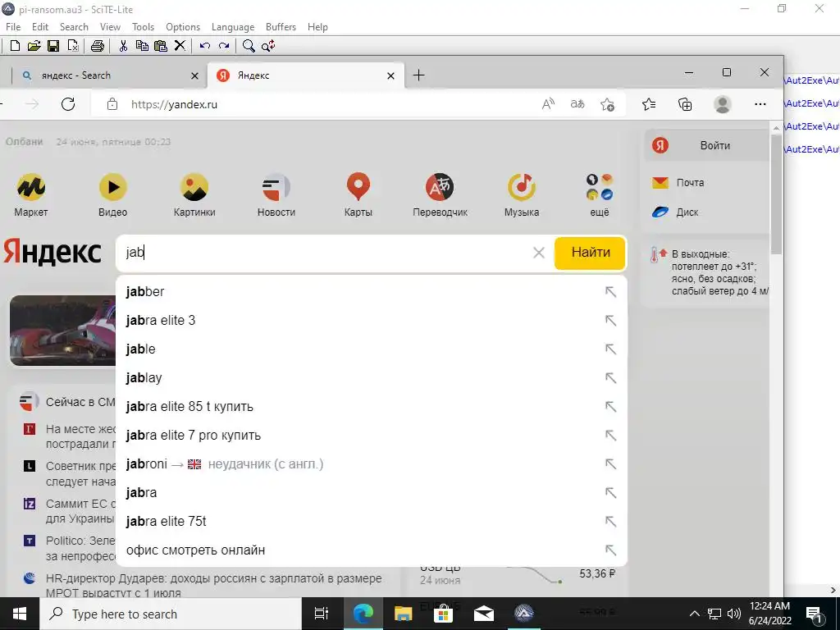Clear the Yandex search field with X

[x=539, y=253]
